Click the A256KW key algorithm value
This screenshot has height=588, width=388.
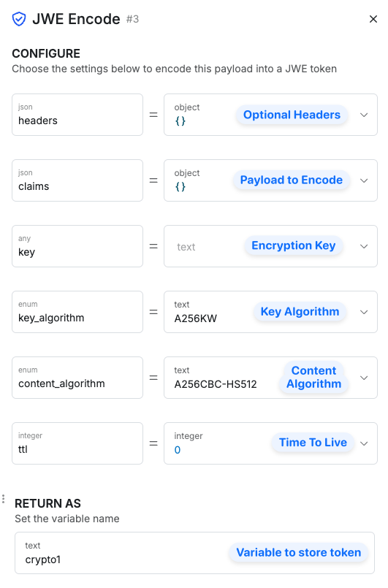[x=196, y=318]
